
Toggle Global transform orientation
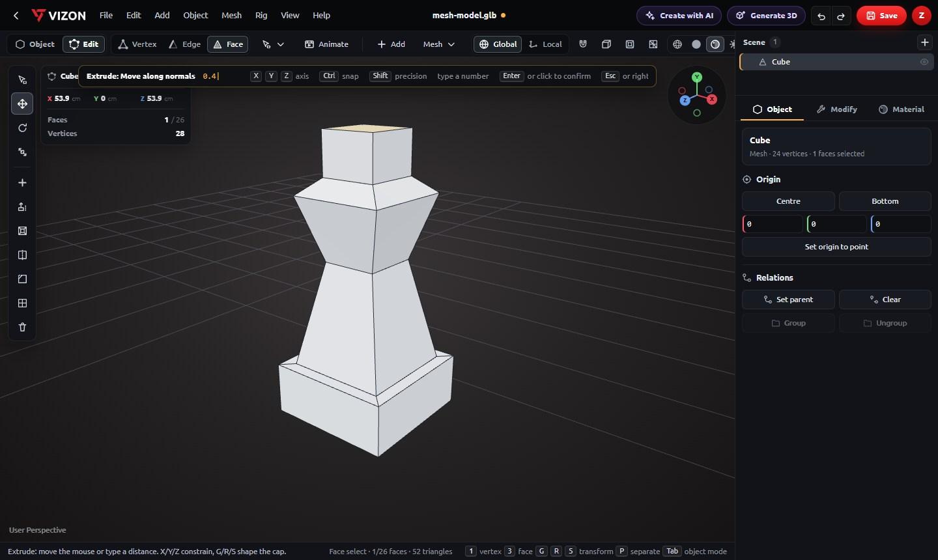(498, 44)
